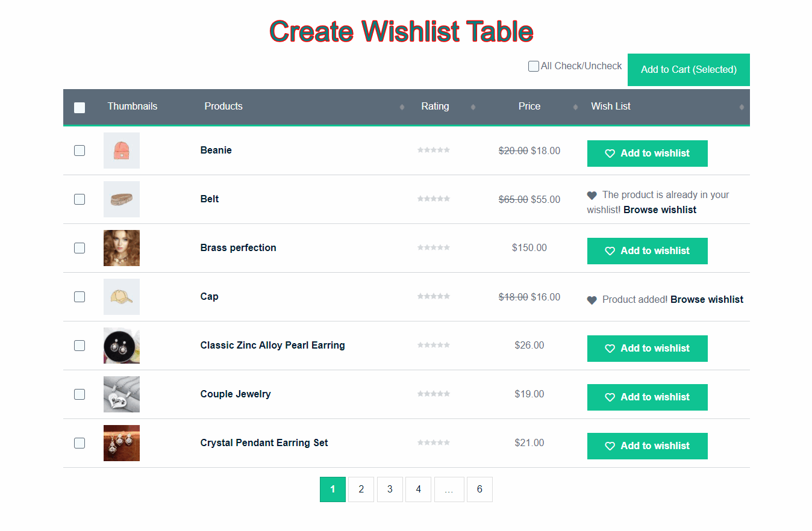Screen dimensions: 812x531
Task: Check the Belt row checkbox
Action: pyautogui.click(x=80, y=199)
